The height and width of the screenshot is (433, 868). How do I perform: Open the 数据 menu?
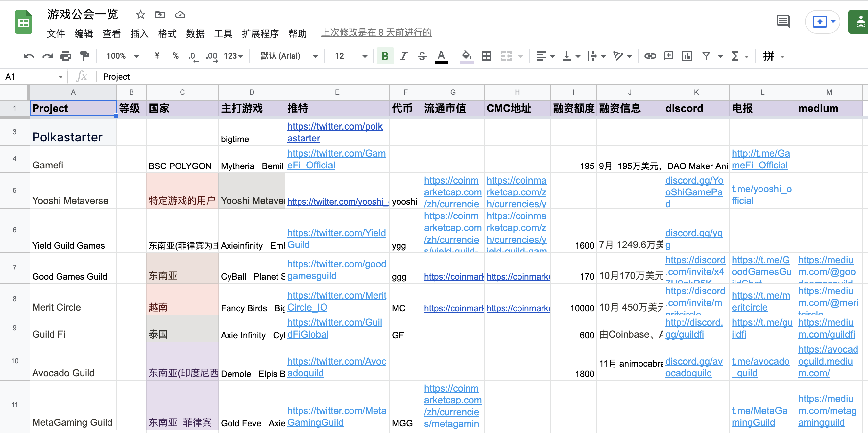[x=195, y=33]
